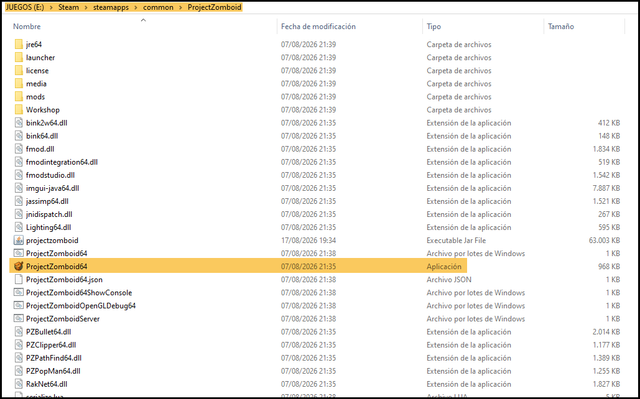Click the fmodstudio.dll file icon
Image resolution: width=640 pixels, height=399 pixels.
coord(19,175)
